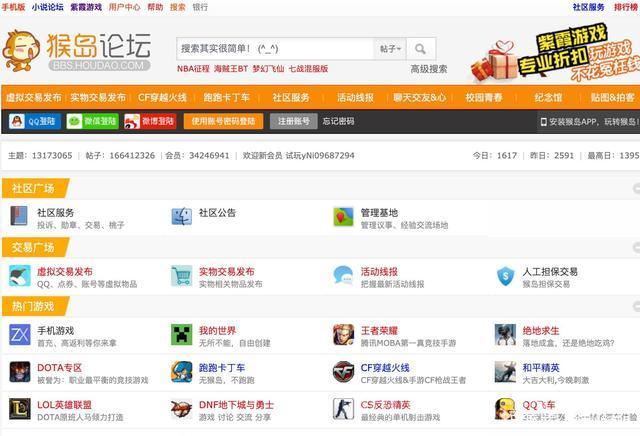This screenshot has width=640, height=436.
Task: Click the 安装猴岛APP phone link
Action: [590, 122]
